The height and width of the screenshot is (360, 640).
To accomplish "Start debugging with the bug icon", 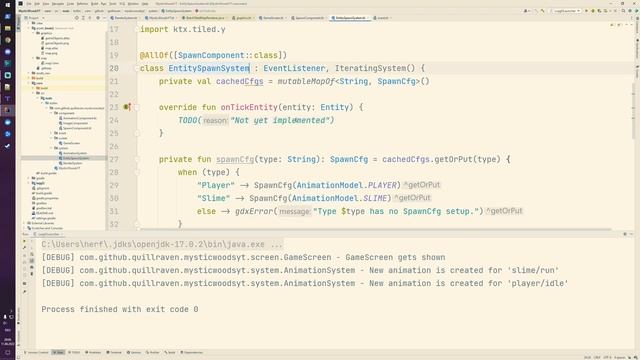I will [x=593, y=11].
